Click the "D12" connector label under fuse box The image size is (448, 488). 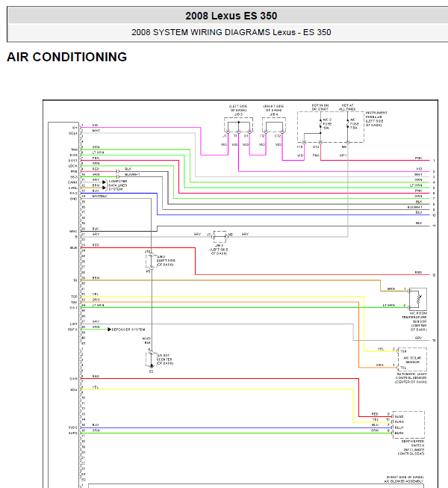316,146
